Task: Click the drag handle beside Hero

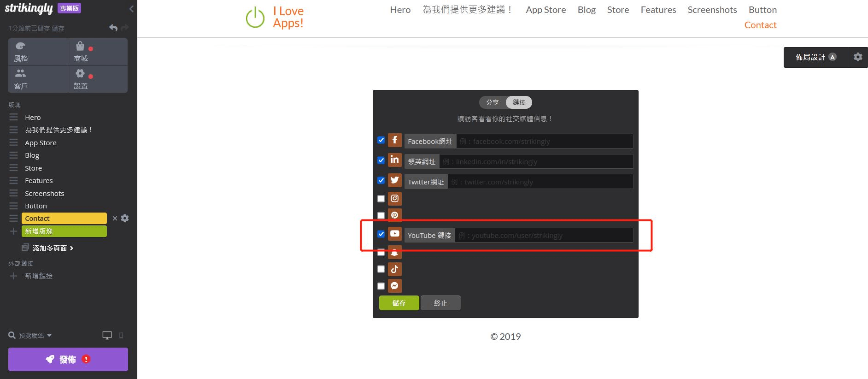Action: (x=14, y=117)
